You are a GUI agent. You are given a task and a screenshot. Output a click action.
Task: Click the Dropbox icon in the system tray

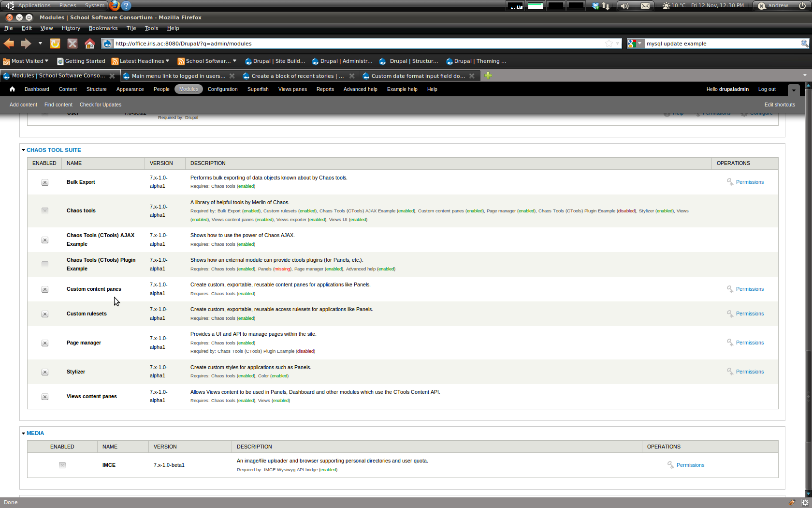[594, 5]
